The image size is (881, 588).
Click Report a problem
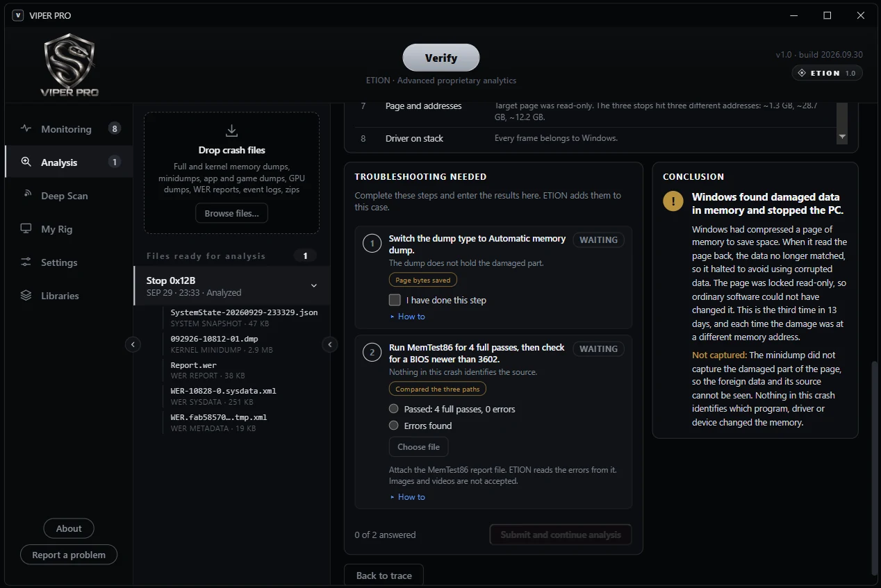[69, 555]
